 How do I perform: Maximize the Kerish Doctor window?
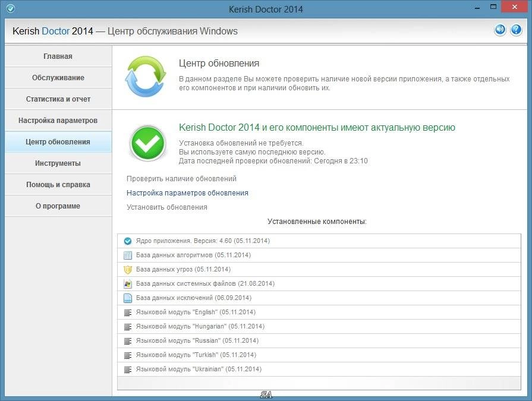pyautogui.click(x=493, y=7)
